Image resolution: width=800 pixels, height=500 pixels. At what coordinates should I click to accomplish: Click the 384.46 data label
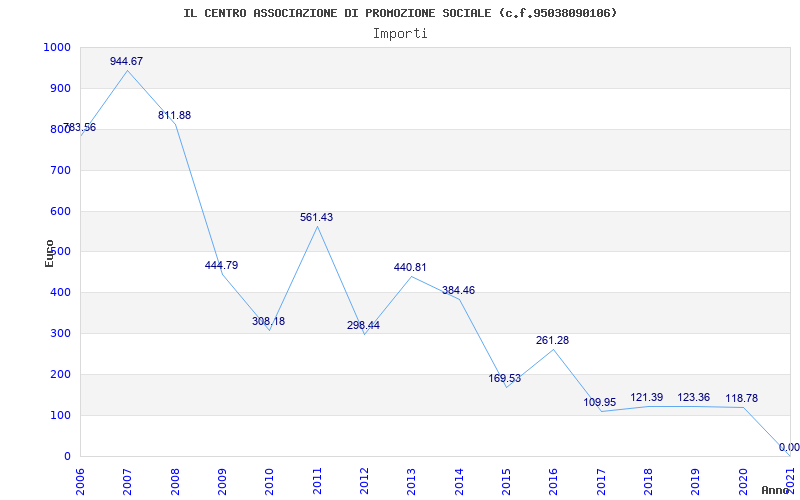[458, 290]
